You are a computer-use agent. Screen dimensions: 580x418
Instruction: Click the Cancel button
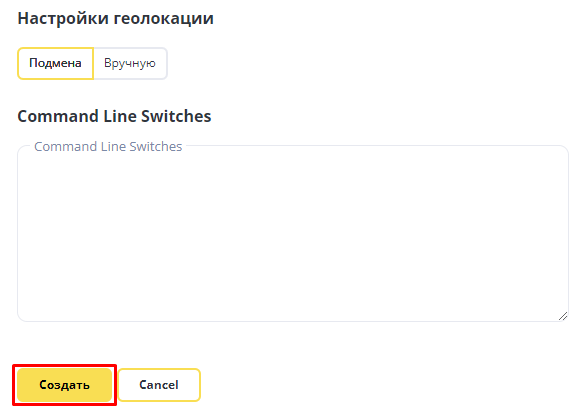coord(159,385)
